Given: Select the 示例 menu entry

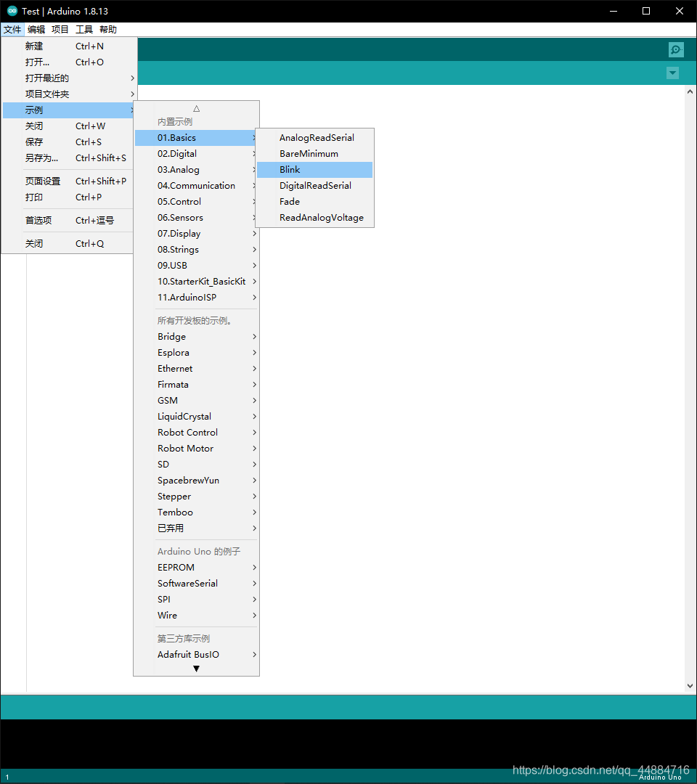Looking at the screenshot, I should pos(70,110).
